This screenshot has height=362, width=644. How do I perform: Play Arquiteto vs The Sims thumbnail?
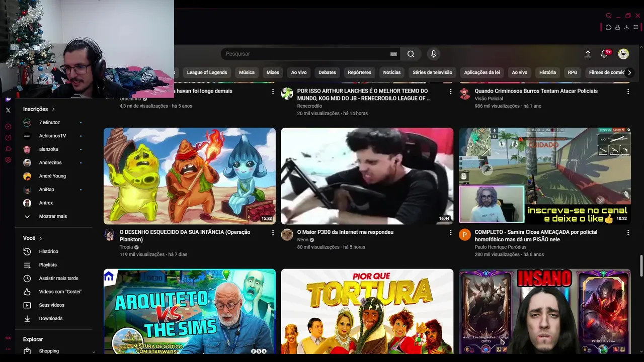190,311
